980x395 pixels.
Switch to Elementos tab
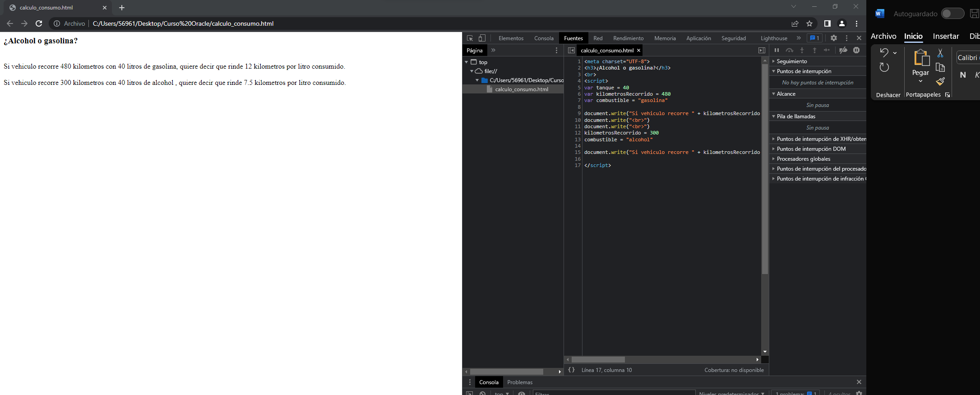pos(511,38)
